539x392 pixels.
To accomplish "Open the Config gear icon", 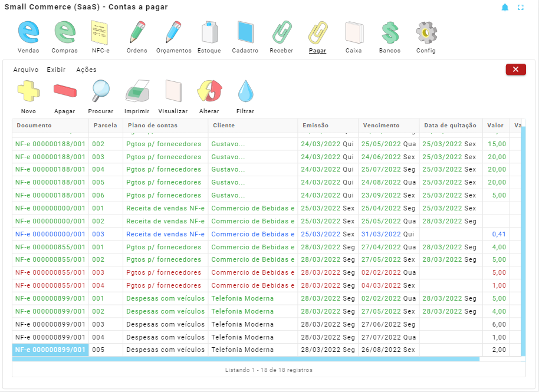I will [426, 32].
